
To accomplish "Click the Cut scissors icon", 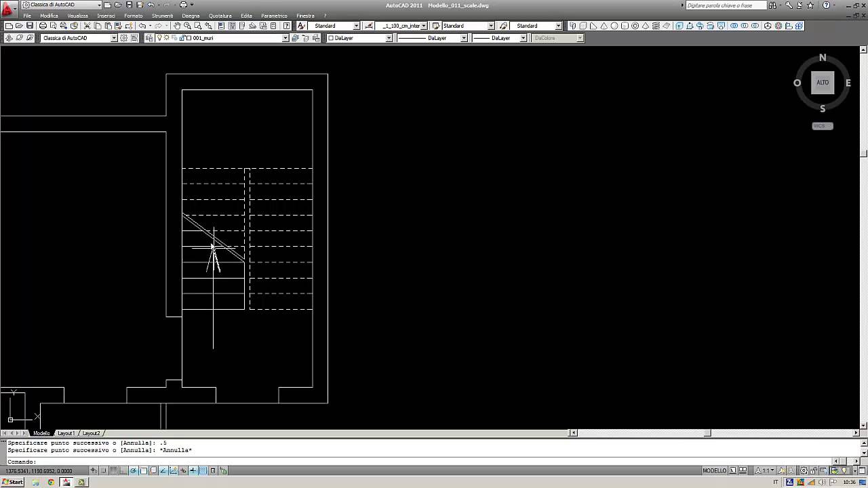I will (87, 26).
